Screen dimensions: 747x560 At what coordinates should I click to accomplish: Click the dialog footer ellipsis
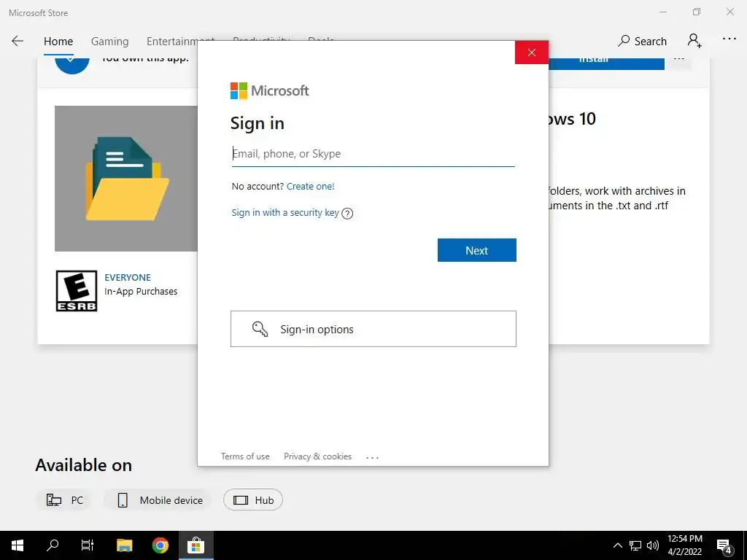pyautogui.click(x=372, y=457)
